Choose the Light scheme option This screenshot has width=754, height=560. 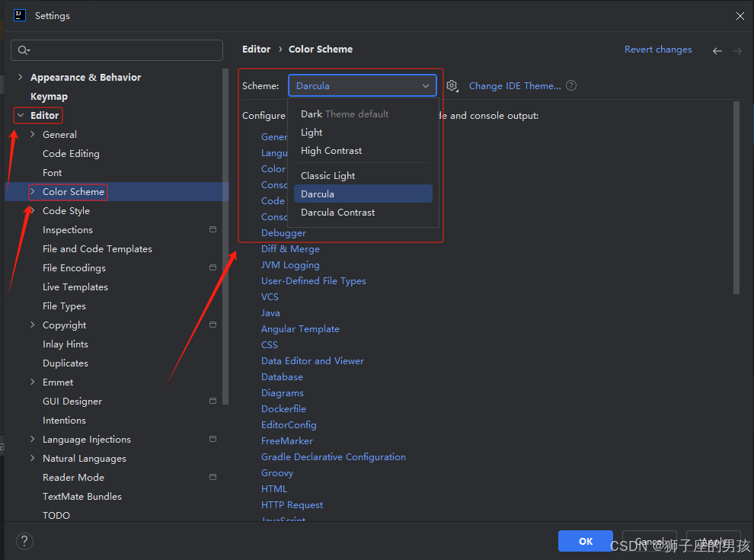pyautogui.click(x=363, y=133)
